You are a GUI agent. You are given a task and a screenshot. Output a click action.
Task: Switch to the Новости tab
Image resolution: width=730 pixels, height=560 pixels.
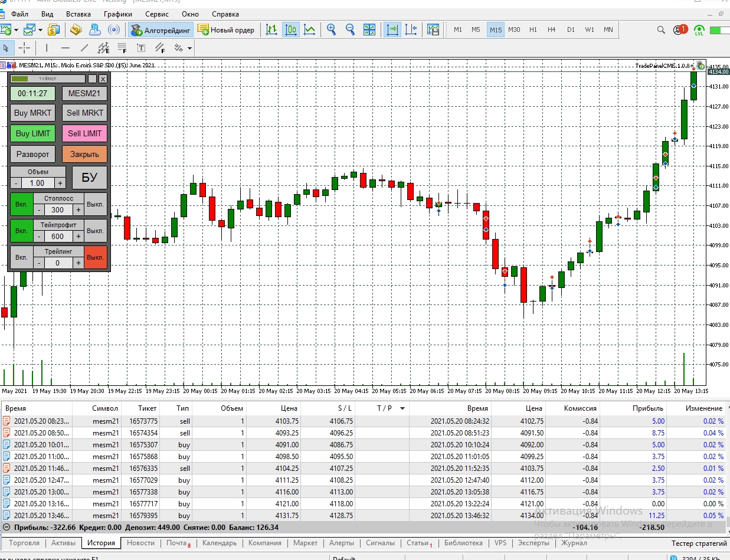click(141, 543)
